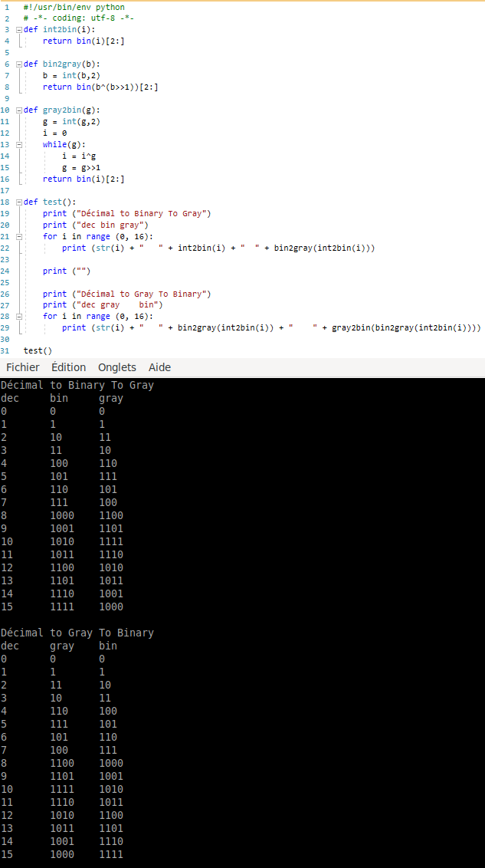Collapse the bin2gray function fold marker

(x=19, y=64)
